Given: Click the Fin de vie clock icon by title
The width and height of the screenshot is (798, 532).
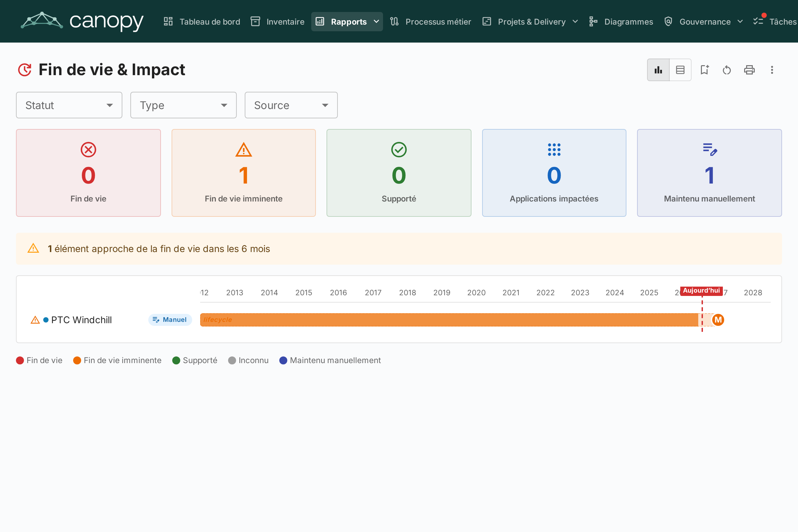Looking at the screenshot, I should click(x=25, y=70).
